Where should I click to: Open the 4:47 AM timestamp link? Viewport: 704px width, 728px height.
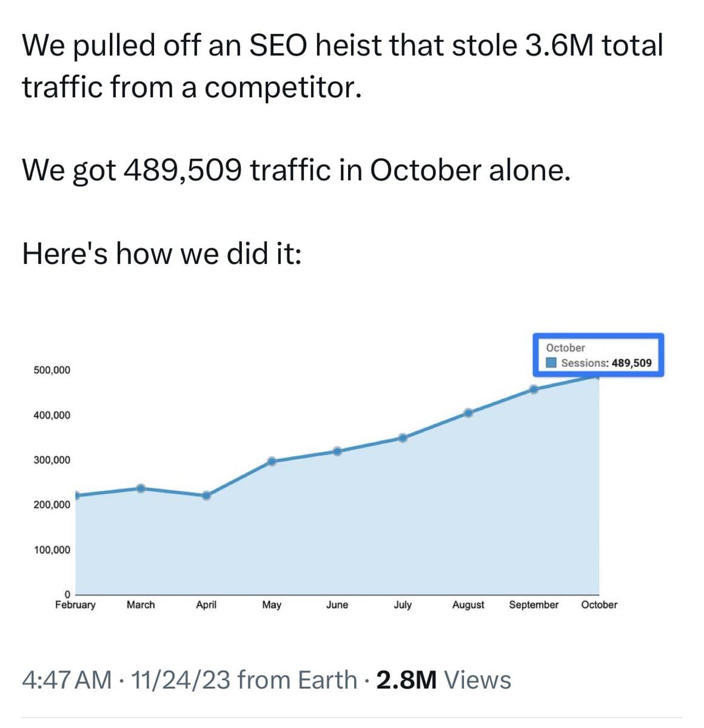point(67,679)
